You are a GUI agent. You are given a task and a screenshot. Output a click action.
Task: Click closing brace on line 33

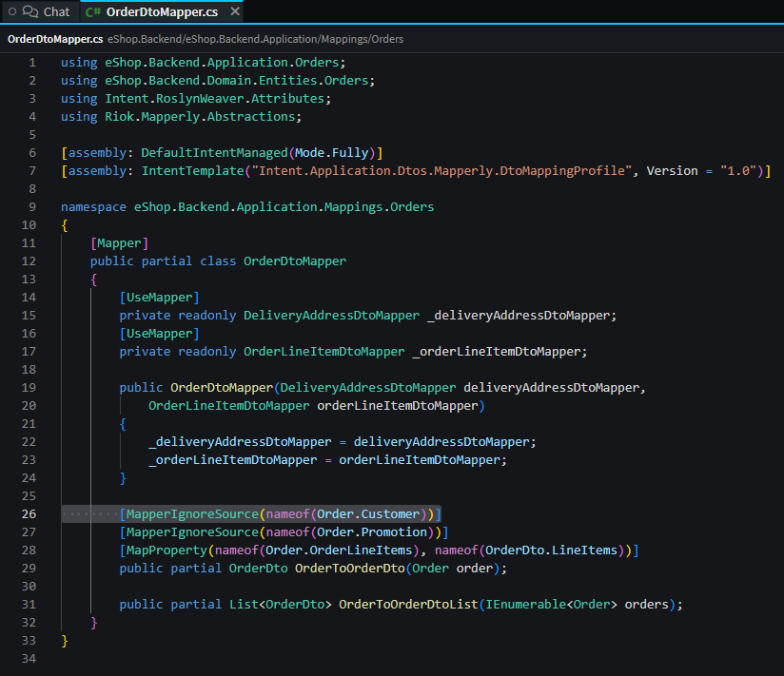(x=65, y=641)
